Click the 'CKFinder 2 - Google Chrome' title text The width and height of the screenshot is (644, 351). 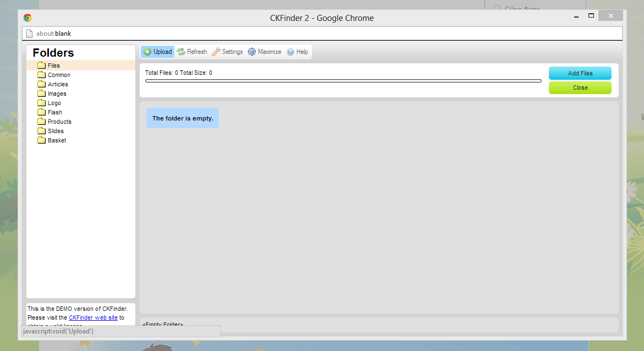click(322, 18)
